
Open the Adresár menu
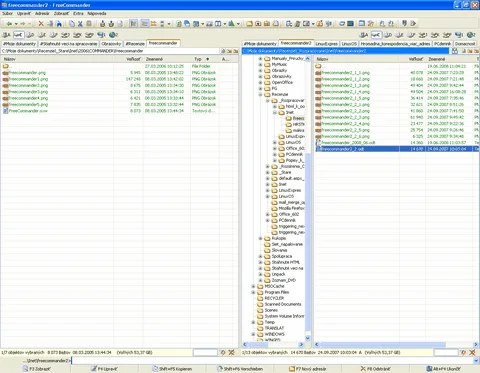(42, 14)
